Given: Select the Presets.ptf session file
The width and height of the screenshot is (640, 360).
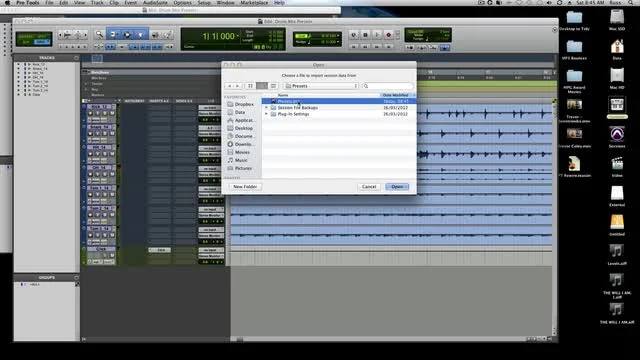Looking at the screenshot, I should click(x=339, y=101).
